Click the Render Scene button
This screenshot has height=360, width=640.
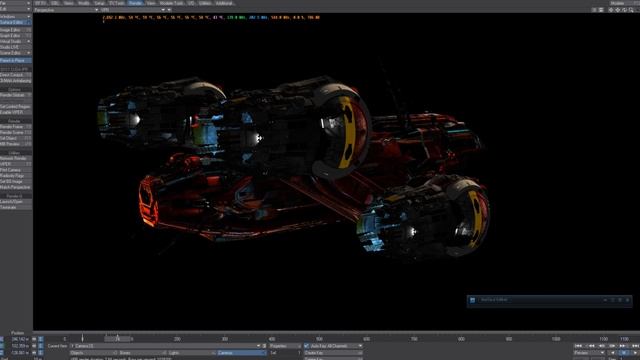16,133
